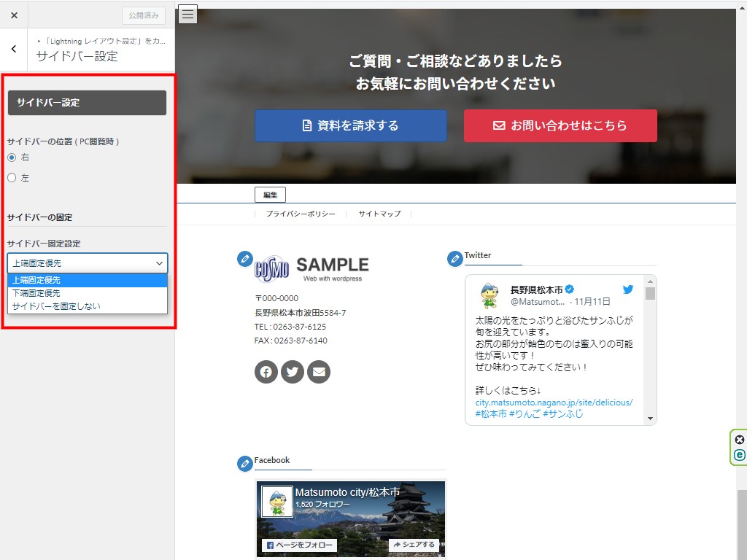Viewport: 747px width, 560px height.
Task: Open the サイドバー固定設定 dropdown
Action: 88,263
